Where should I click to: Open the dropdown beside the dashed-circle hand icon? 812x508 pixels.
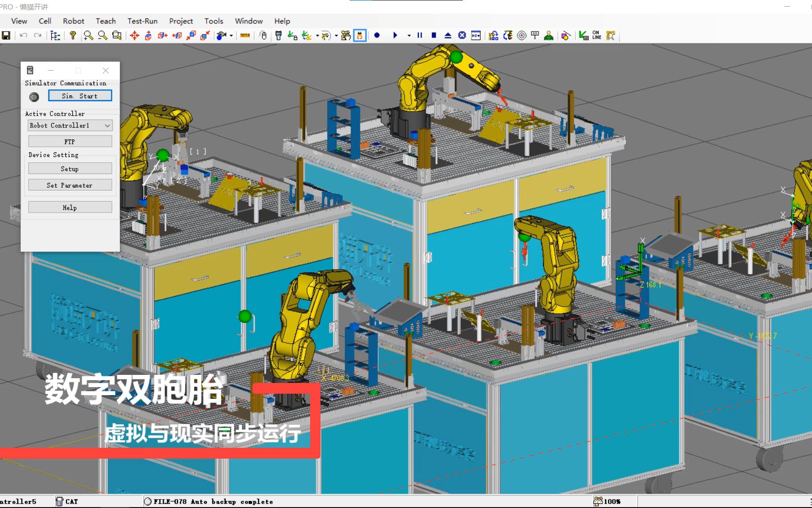click(x=336, y=36)
